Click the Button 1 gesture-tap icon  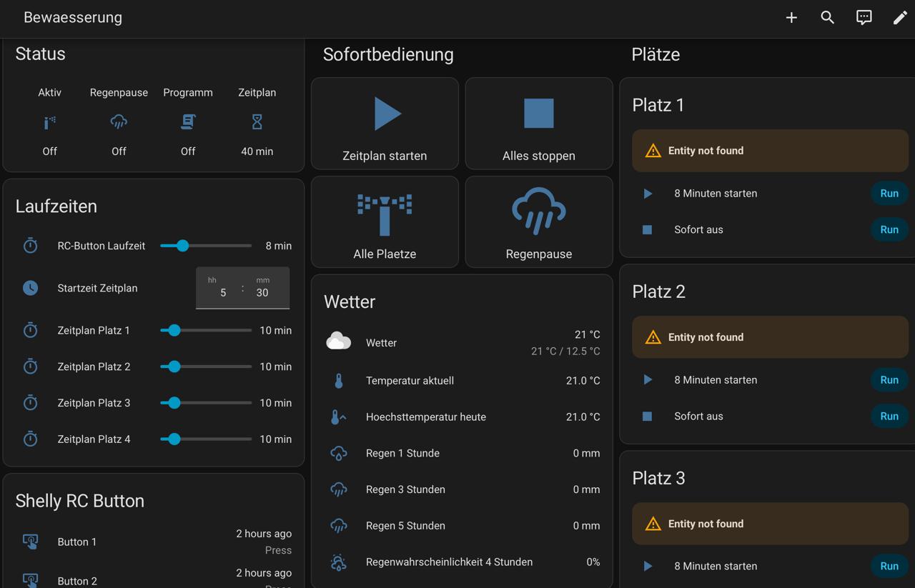coord(30,542)
